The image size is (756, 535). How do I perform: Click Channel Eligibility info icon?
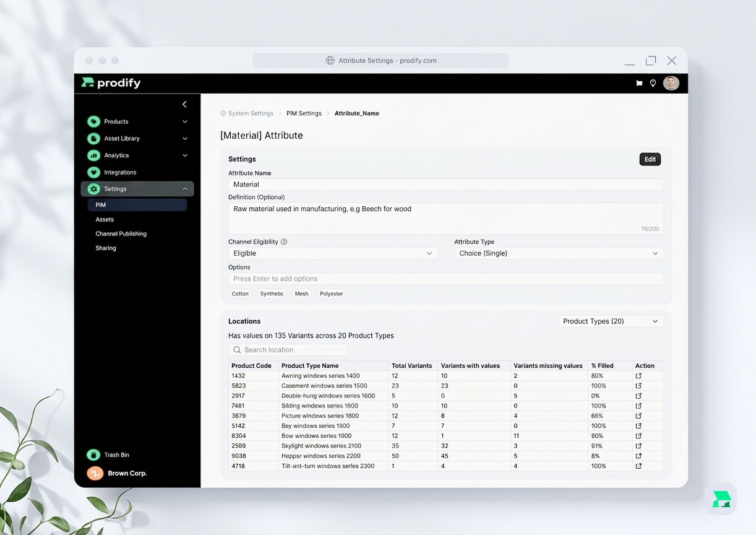click(284, 242)
